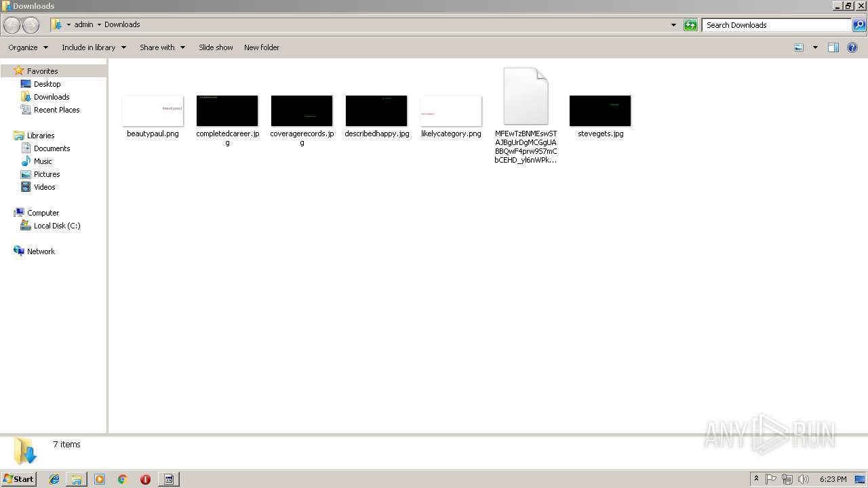The width and height of the screenshot is (868, 488).
Task: Click the Forward navigation arrow
Action: 31,25
